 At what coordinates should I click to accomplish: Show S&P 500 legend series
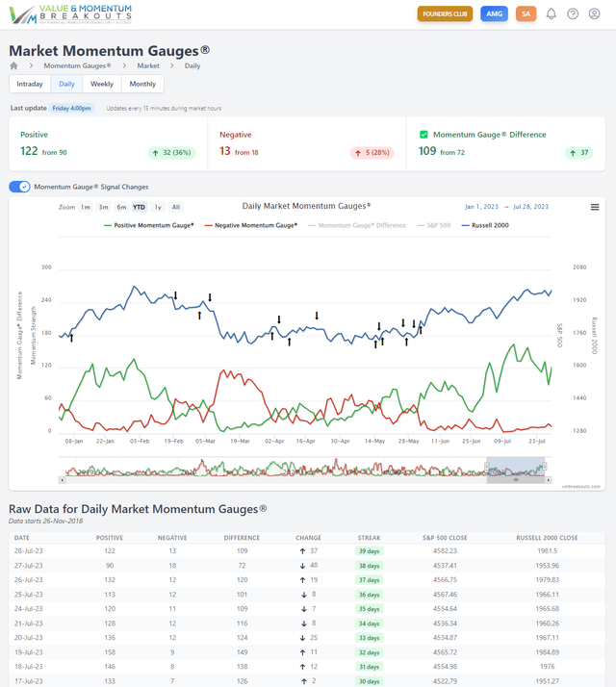coord(434,225)
